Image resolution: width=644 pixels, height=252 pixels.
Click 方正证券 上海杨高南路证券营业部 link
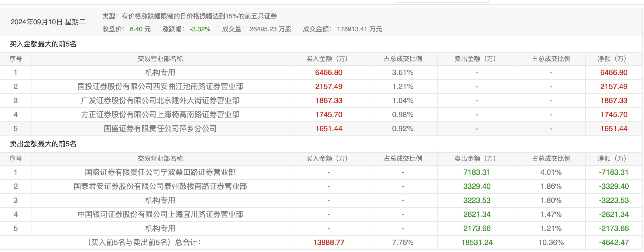click(160, 115)
